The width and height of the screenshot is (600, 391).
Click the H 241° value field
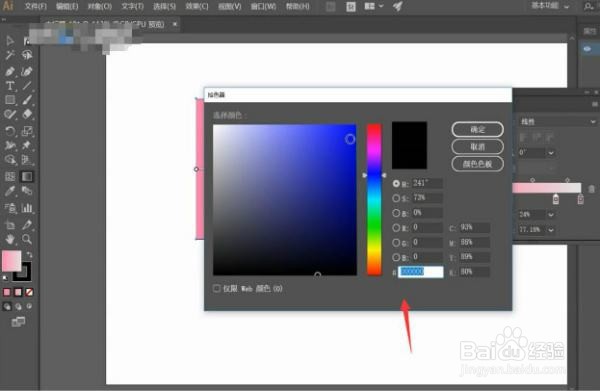(427, 183)
